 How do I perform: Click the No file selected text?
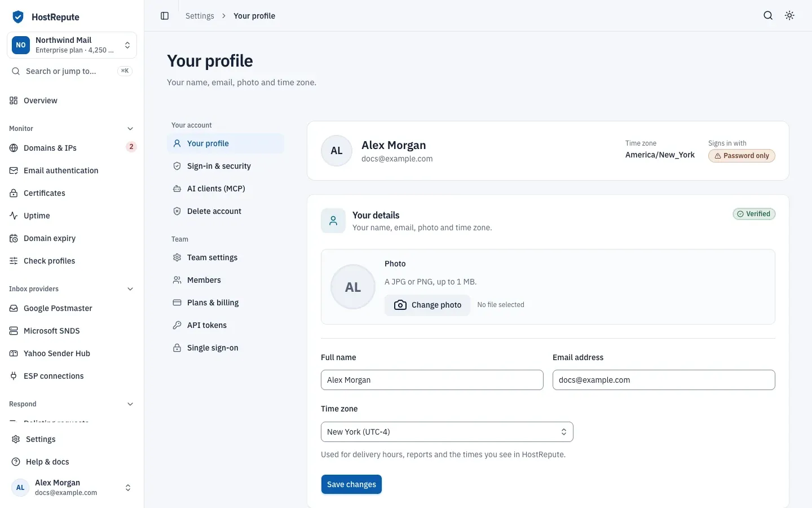point(501,305)
